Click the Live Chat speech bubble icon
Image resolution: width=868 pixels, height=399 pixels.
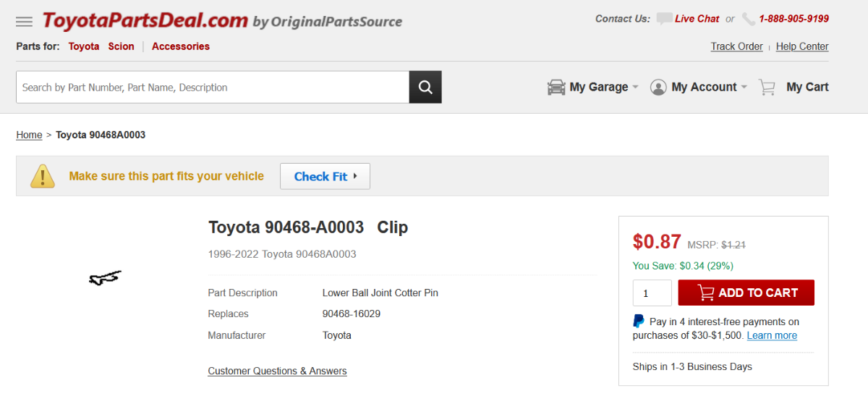[664, 19]
